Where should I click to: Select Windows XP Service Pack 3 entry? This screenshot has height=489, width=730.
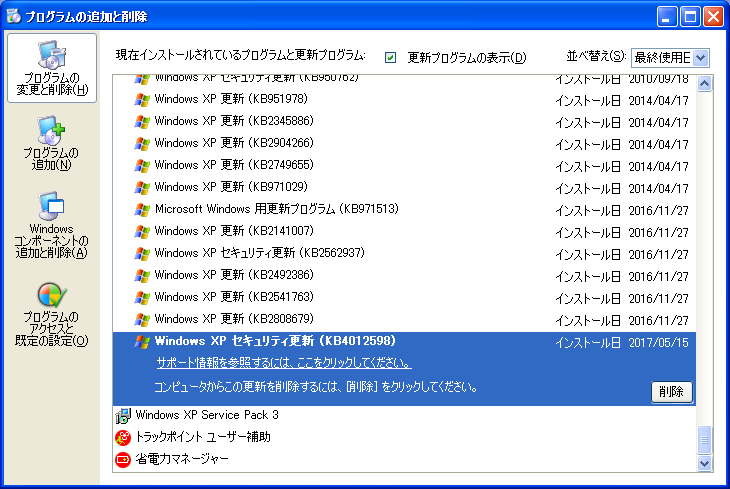coord(404,415)
